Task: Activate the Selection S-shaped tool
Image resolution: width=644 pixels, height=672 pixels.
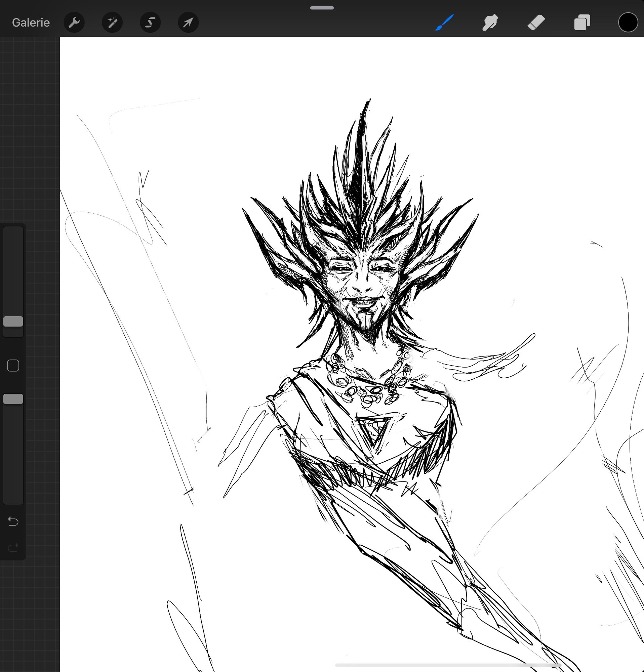Action: (x=150, y=23)
